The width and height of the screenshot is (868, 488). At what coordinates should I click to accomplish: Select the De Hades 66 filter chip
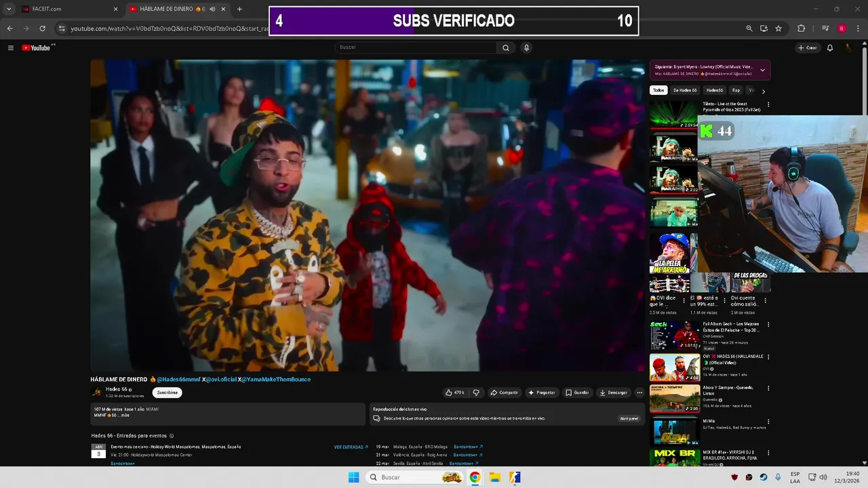tap(685, 90)
